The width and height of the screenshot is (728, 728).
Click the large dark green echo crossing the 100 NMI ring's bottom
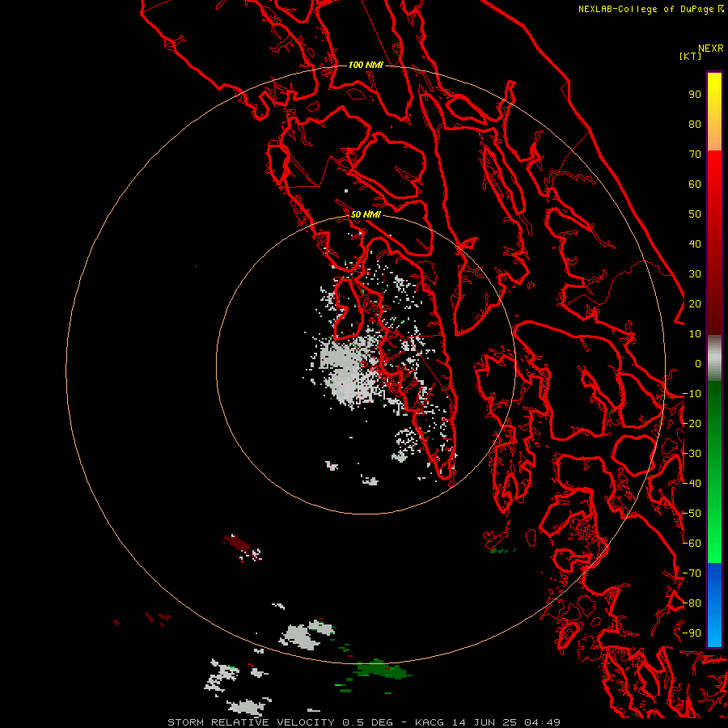[381, 670]
